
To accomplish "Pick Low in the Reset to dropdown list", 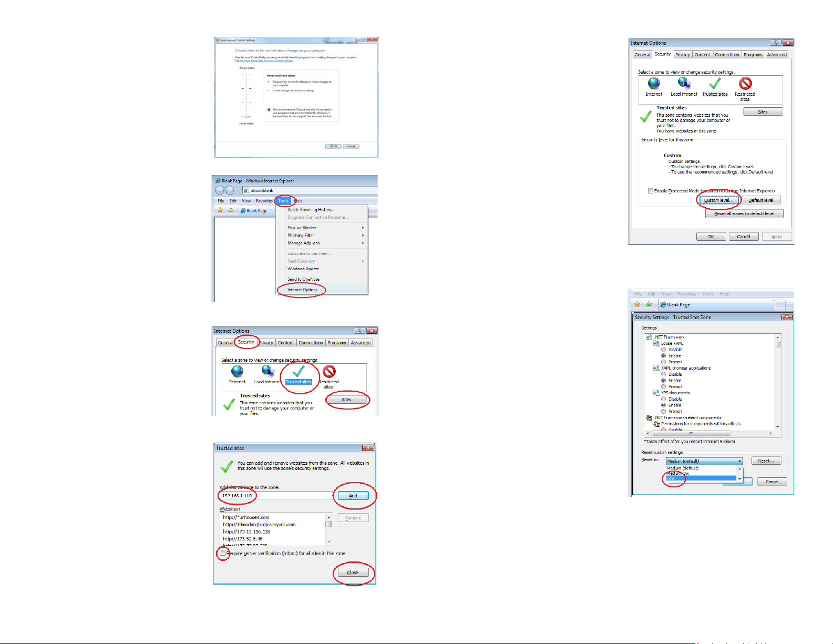I will click(x=701, y=478).
